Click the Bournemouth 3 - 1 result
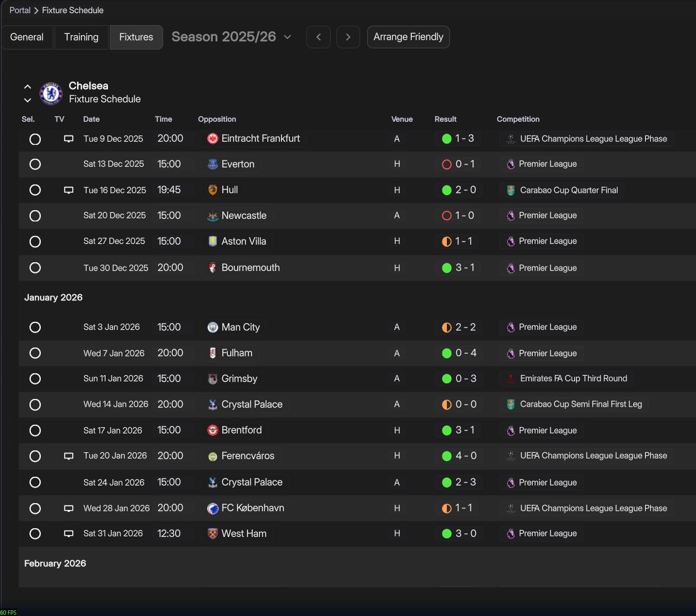Viewport: 696px width, 616px height. pyautogui.click(x=465, y=268)
